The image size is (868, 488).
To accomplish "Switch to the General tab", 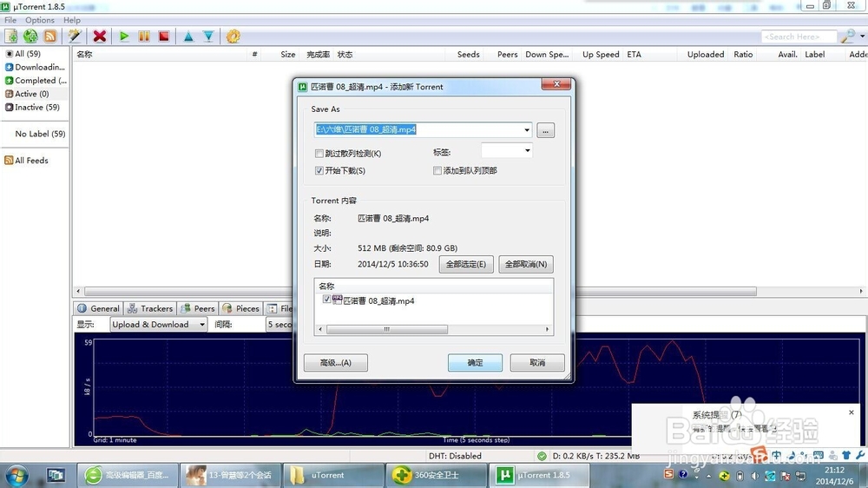I will pyautogui.click(x=98, y=308).
